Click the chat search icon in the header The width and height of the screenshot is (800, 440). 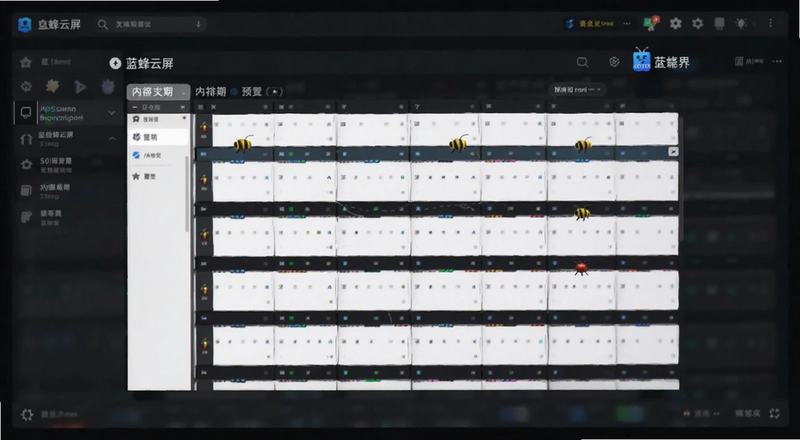pyautogui.click(x=583, y=62)
